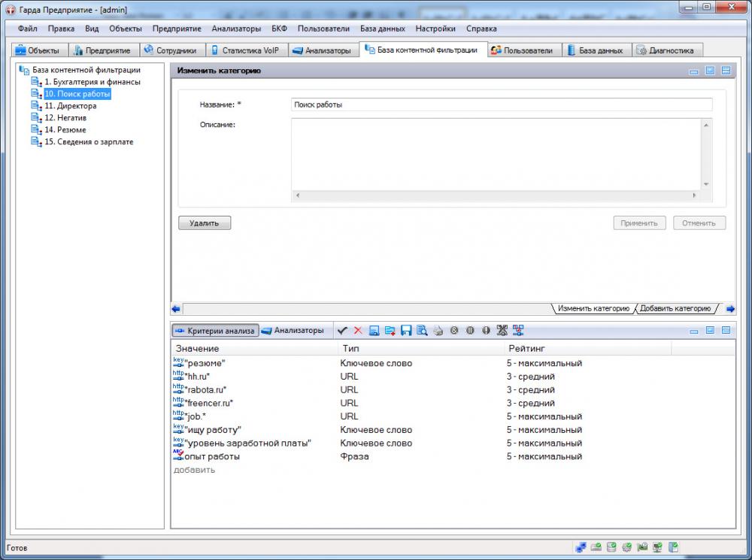Viewport: 752px width, 560px height.
Task: Click the red X delete icon
Action: pos(358,331)
